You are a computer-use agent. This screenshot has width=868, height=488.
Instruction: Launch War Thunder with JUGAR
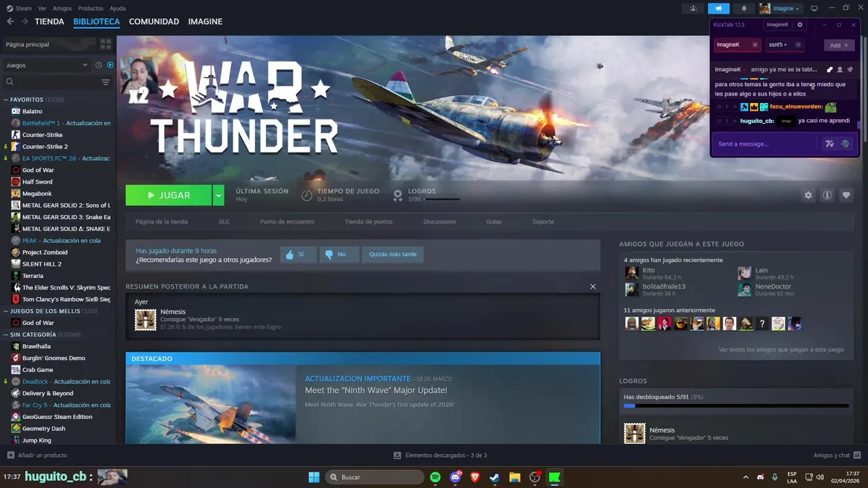169,195
